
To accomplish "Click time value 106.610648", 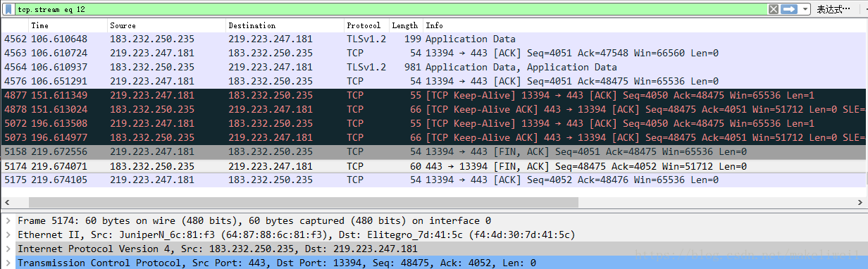I will 59,39.
